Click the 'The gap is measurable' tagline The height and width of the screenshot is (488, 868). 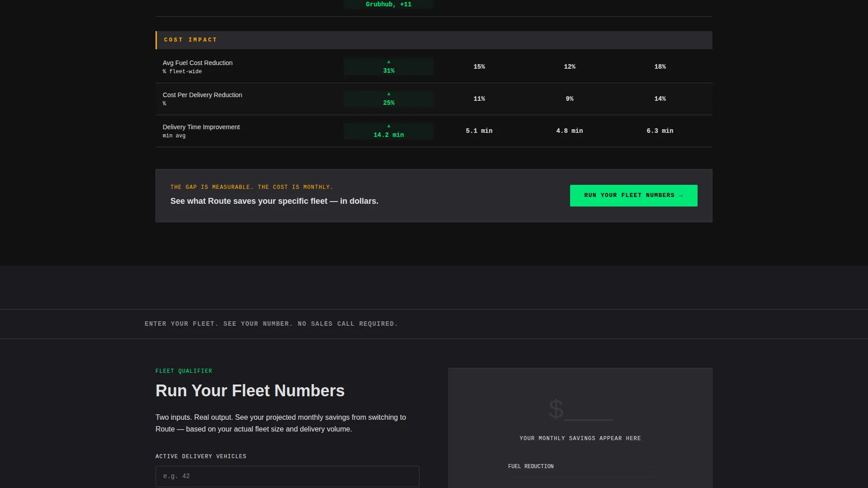point(252,187)
